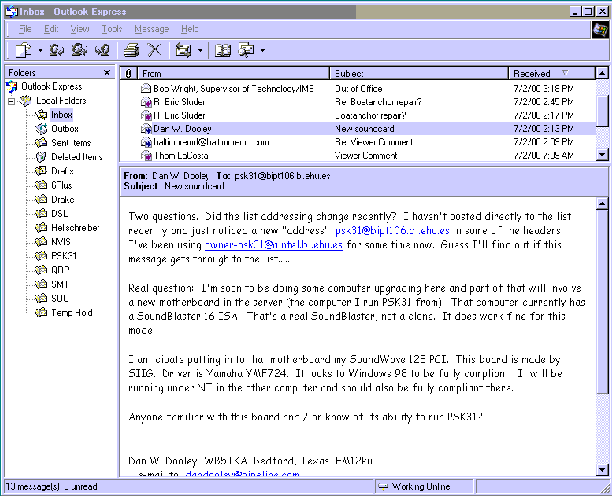The width and height of the screenshot is (612, 496).
Task: Click the Send/Receive toolbar icon
Action: pyautogui.click(x=183, y=50)
